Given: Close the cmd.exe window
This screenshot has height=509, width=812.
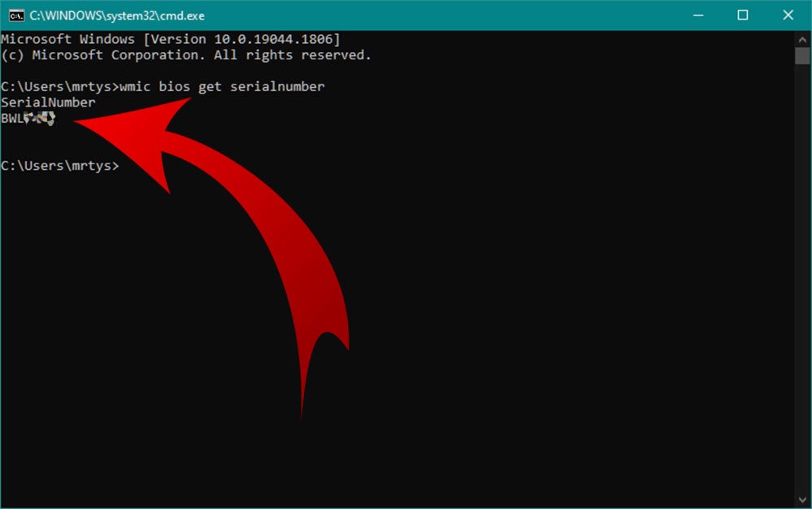Looking at the screenshot, I should (x=788, y=15).
